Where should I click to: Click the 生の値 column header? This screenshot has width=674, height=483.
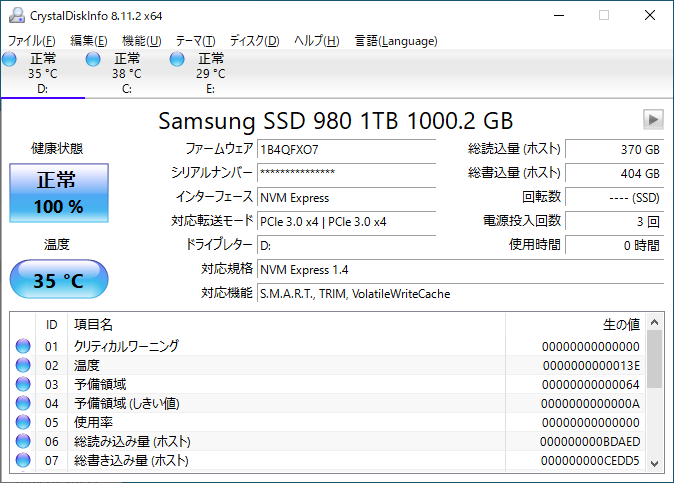575,324
